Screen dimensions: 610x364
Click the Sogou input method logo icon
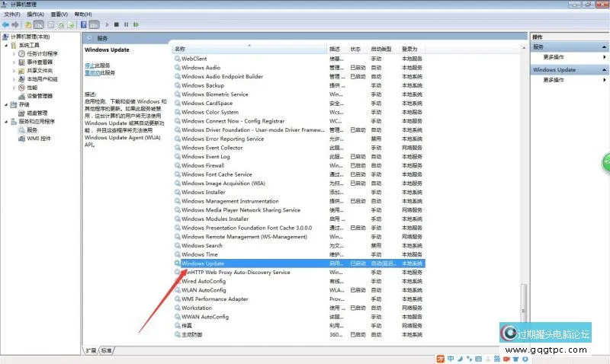(441, 359)
